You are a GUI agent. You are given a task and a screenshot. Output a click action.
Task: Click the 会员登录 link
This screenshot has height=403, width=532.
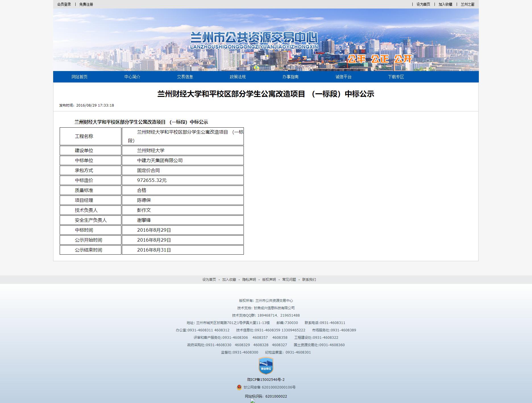[64, 4]
